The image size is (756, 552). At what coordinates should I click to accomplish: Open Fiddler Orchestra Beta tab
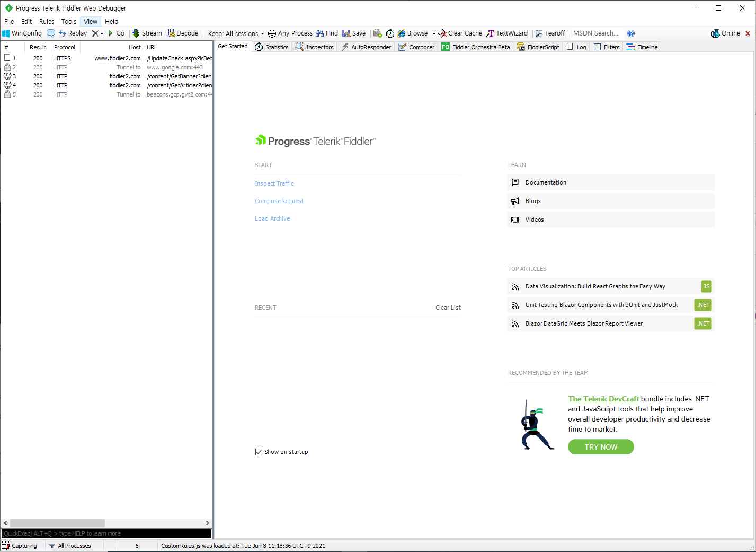(476, 47)
